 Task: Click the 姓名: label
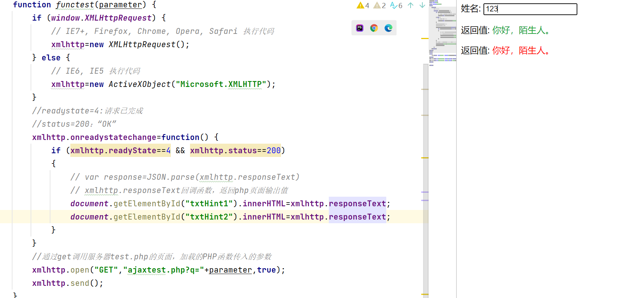point(471,9)
